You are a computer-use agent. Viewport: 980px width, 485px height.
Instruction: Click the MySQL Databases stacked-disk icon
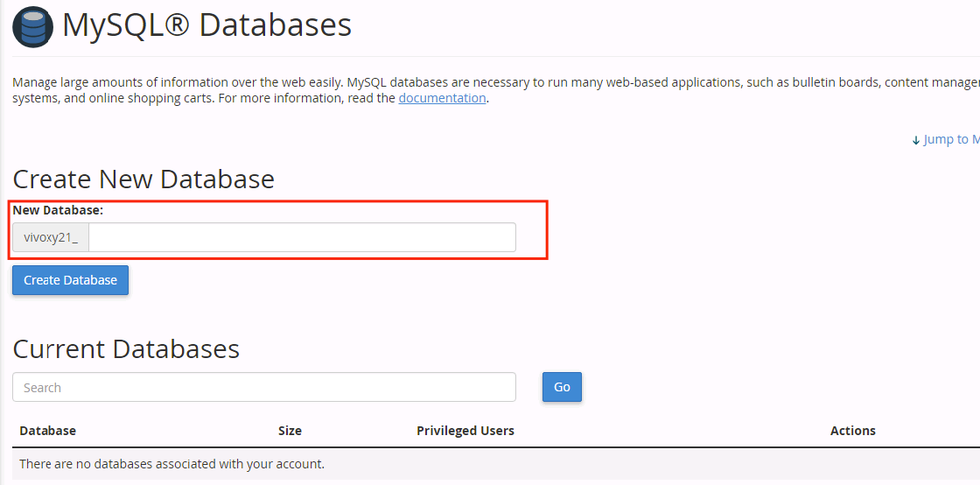33,27
